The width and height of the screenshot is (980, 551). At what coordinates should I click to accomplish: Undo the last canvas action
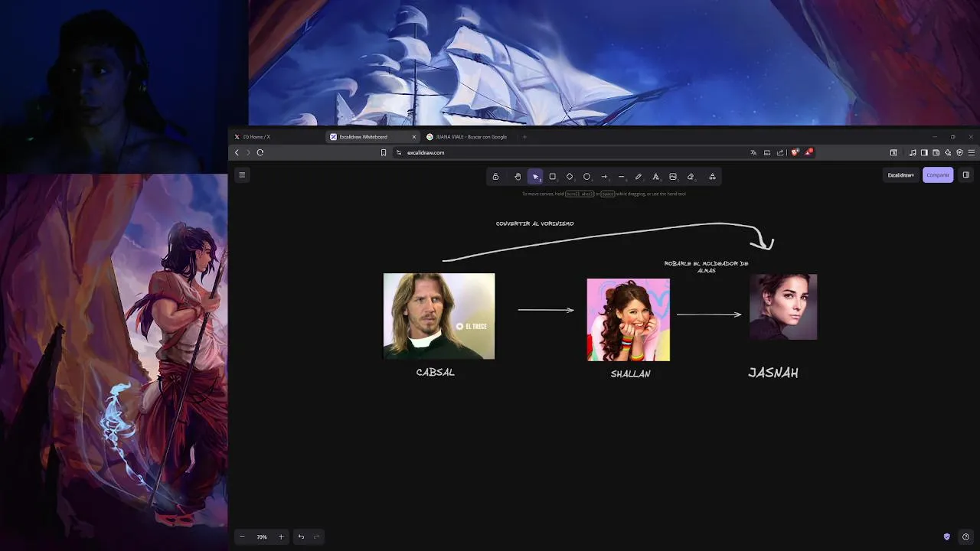(x=301, y=537)
